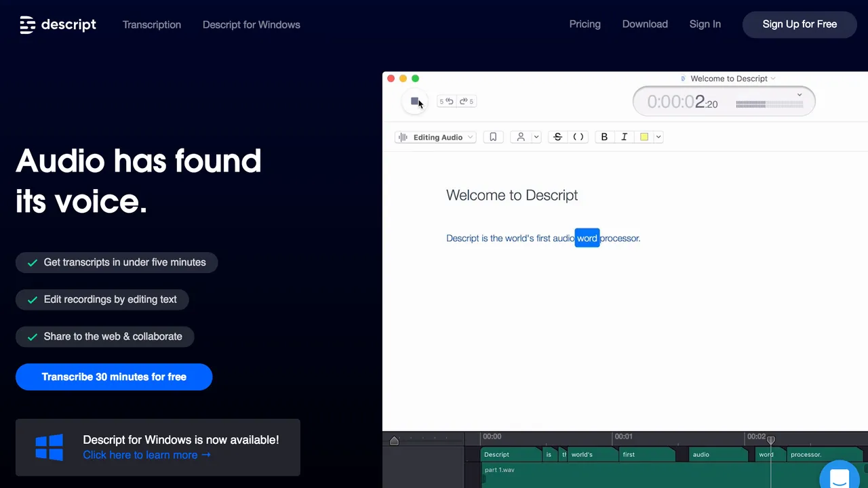Viewport: 868px width, 488px height.
Task: Open the speaker dropdown arrow
Action: 536,137
